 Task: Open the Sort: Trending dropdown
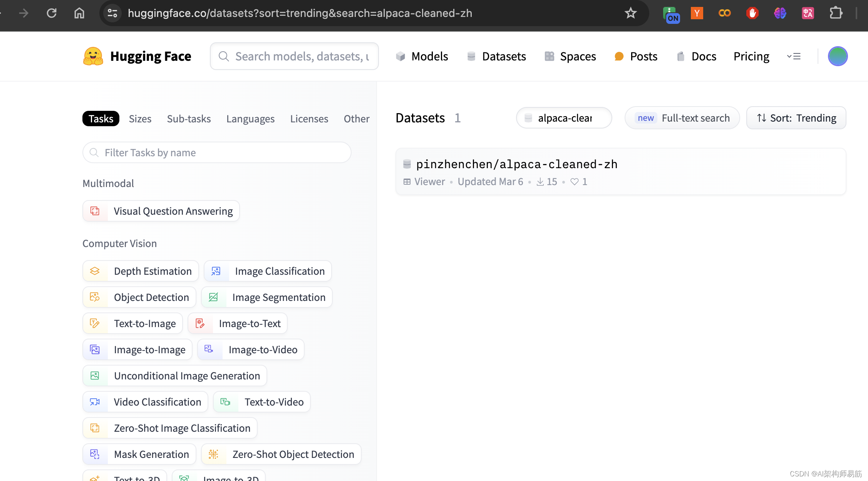(796, 118)
